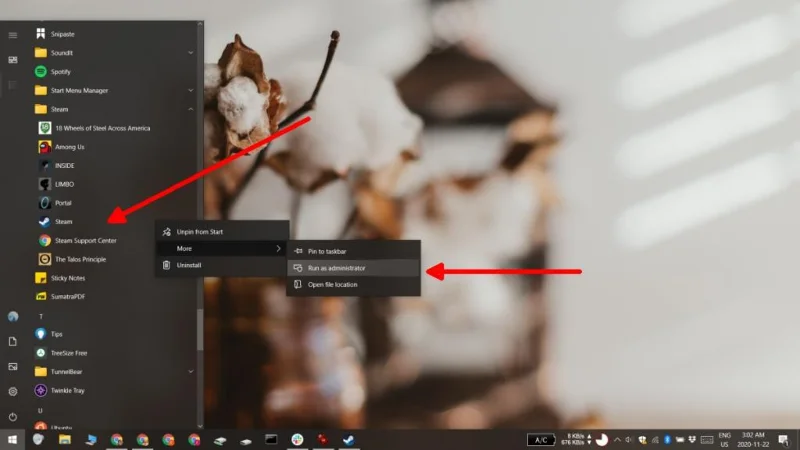Click the volume speaker tray icon
This screenshot has width=800, height=450.
[x=629, y=440]
